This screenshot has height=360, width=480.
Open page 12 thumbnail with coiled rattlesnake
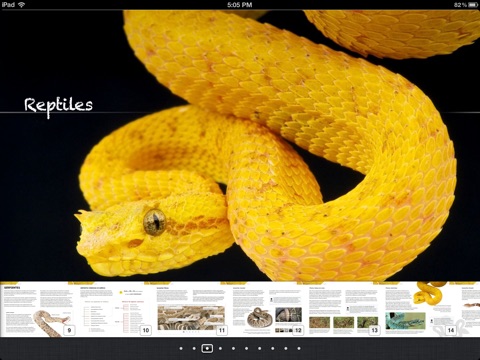tap(268, 309)
